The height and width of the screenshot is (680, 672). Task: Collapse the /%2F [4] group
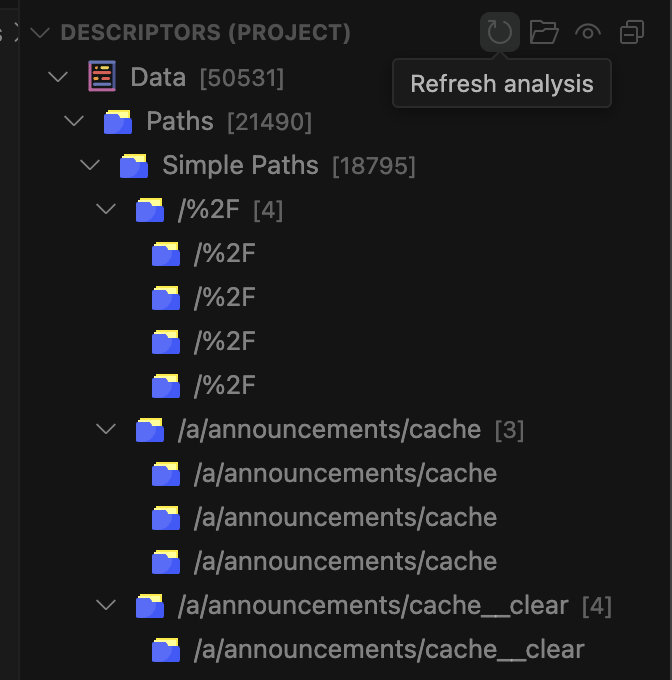106,210
